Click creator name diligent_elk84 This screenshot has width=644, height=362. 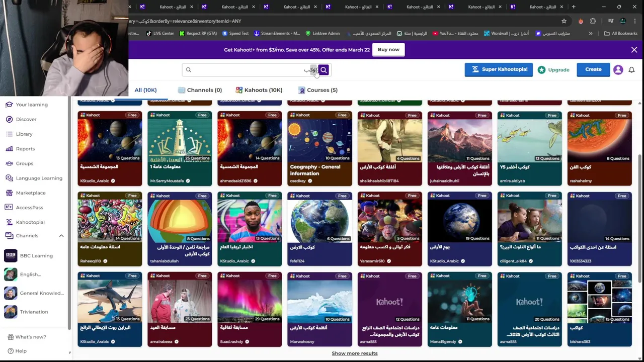[x=513, y=261]
